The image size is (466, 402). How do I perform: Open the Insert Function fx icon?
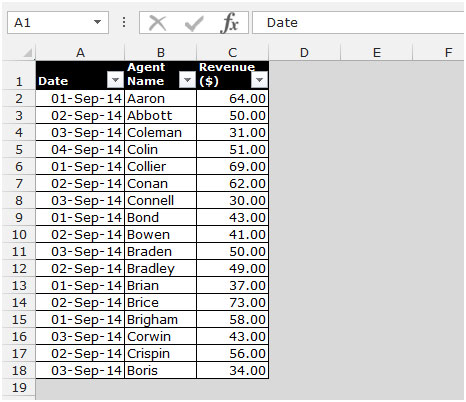pyautogui.click(x=229, y=23)
